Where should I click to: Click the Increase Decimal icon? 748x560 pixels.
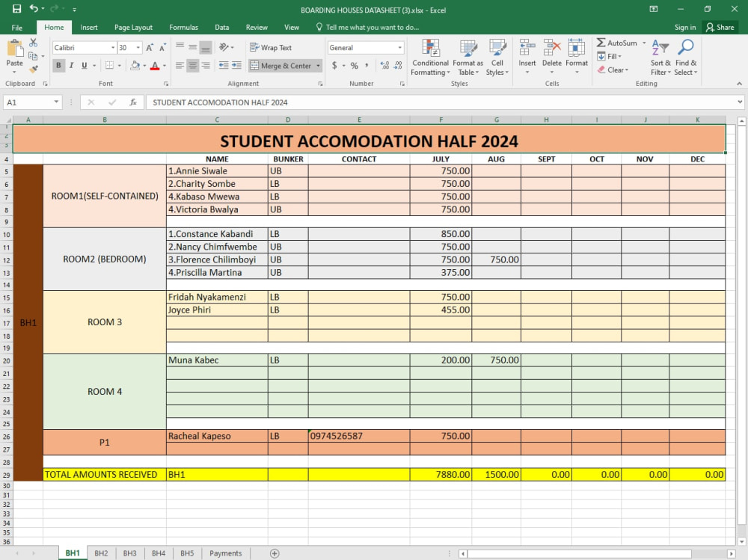pos(384,65)
